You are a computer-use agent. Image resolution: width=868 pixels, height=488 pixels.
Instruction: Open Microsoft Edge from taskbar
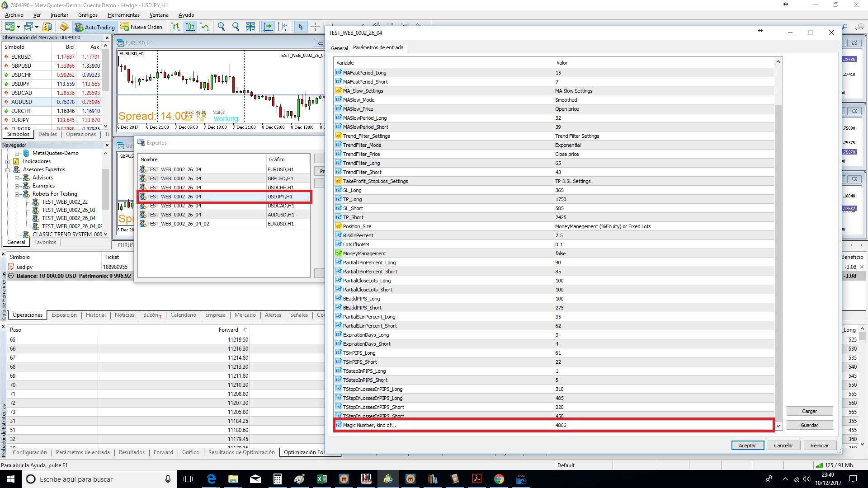[x=211, y=479]
